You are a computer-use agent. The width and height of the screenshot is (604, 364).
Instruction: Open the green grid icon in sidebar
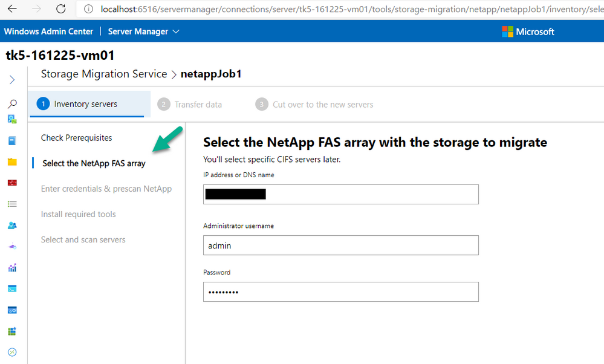pyautogui.click(x=12, y=331)
